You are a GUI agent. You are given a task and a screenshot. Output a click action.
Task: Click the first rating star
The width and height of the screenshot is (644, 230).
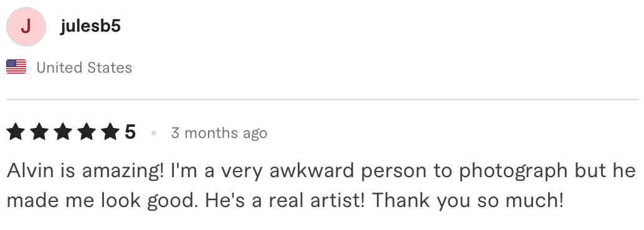[x=16, y=132]
